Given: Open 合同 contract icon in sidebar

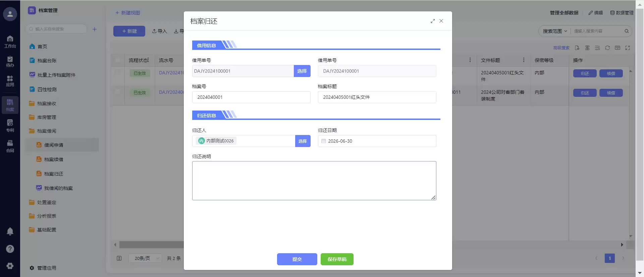Looking at the screenshot, I should (x=10, y=146).
